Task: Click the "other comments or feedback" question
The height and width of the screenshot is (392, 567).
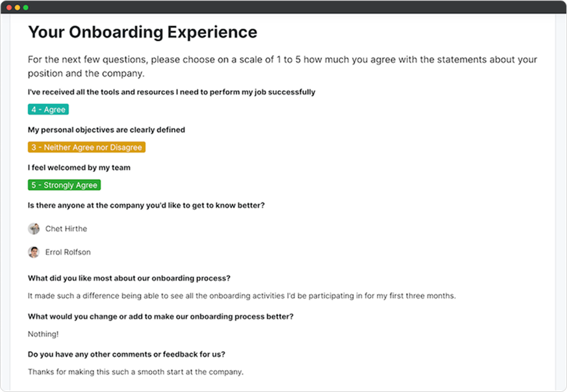Action: coord(127,354)
